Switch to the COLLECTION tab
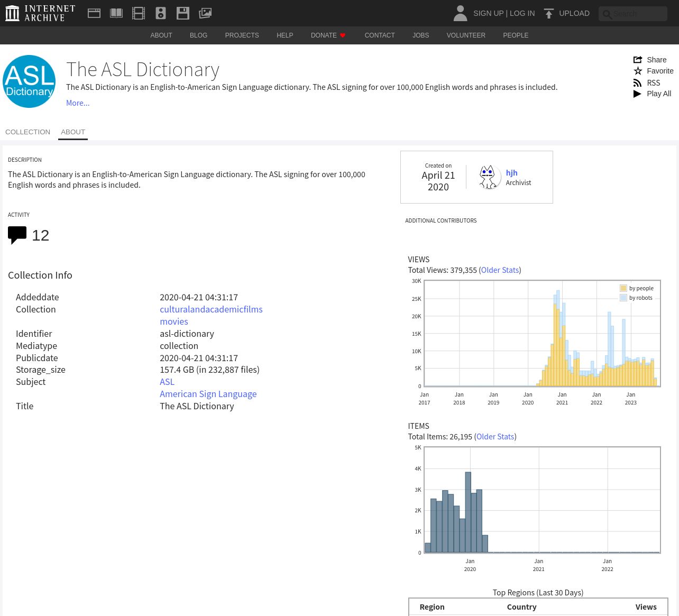679x616 pixels. coord(27,132)
